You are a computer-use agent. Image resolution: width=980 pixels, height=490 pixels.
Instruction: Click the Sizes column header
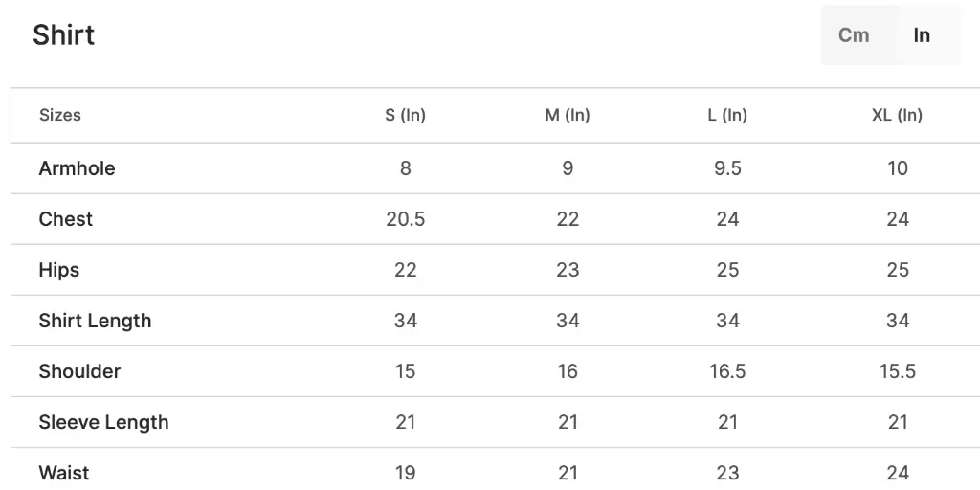[x=60, y=115]
